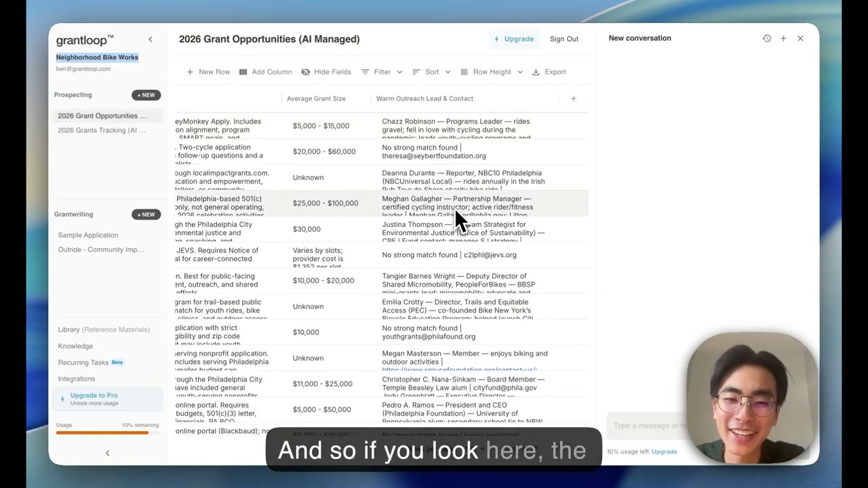Open the Row Height dropdown
The image size is (868, 488).
[x=492, y=72]
